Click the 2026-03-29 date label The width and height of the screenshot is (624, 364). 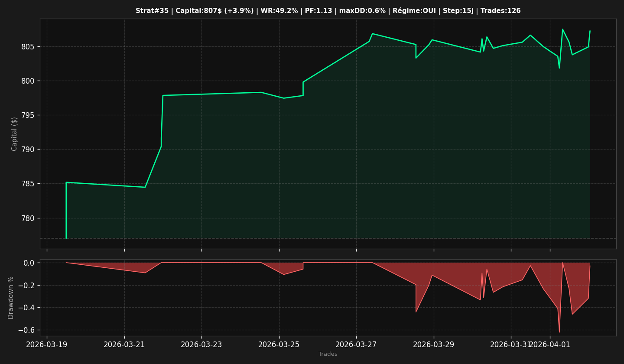click(434, 345)
